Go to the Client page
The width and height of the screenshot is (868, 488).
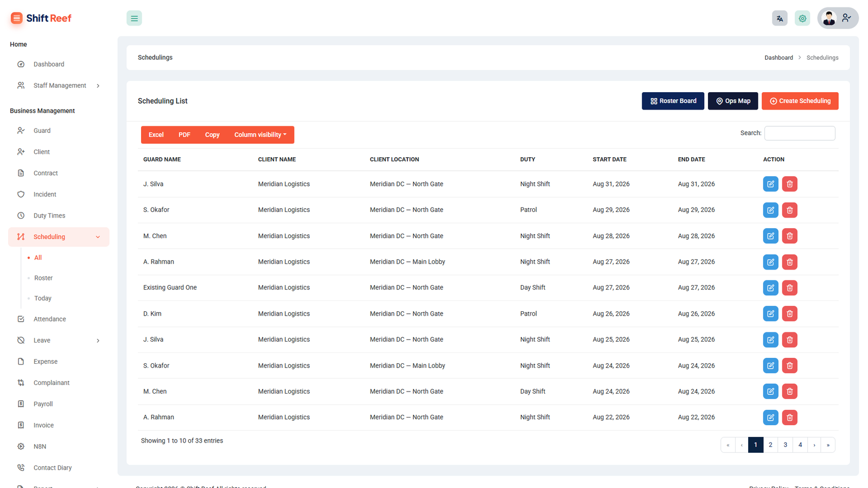click(x=59, y=152)
